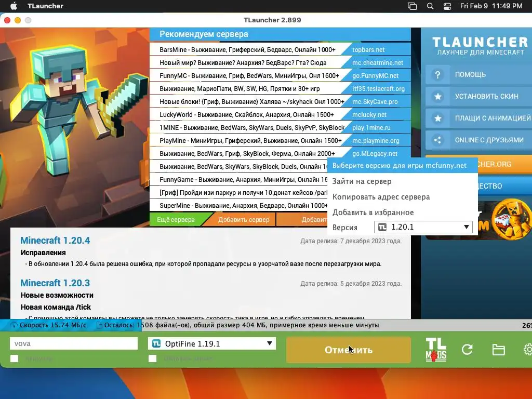The width and height of the screenshot is (532, 399).
Task: Open the go.MLegacy.net server address
Action: pos(375,154)
